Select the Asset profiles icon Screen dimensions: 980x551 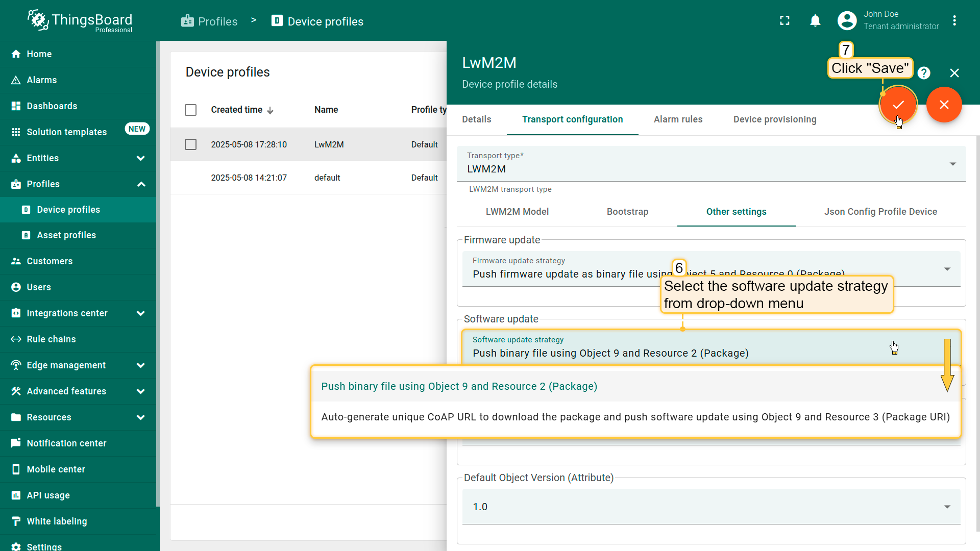pyautogui.click(x=26, y=235)
